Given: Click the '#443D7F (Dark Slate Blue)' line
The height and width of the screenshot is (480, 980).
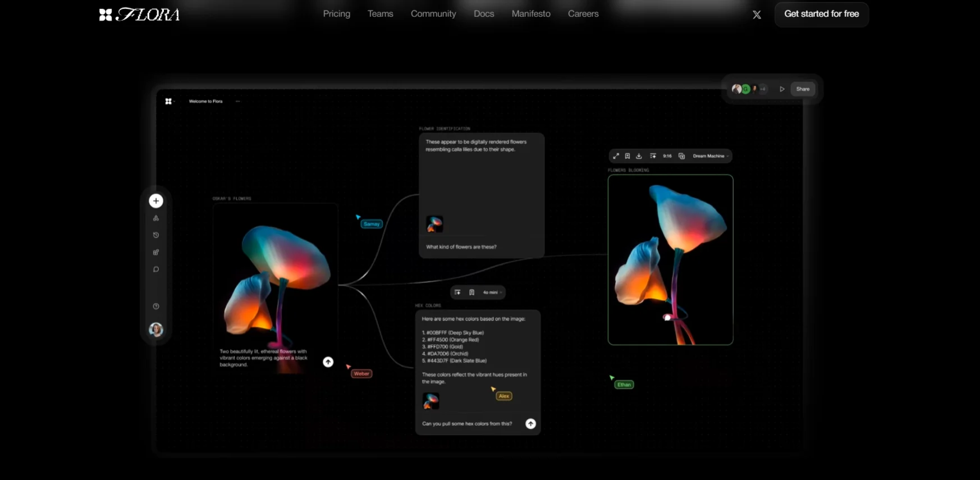Looking at the screenshot, I should tap(455, 361).
